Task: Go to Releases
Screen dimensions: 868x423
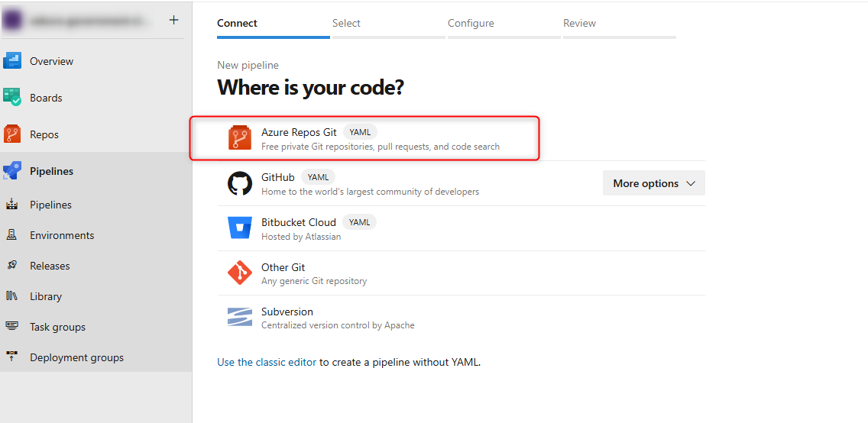Action: 96,266
